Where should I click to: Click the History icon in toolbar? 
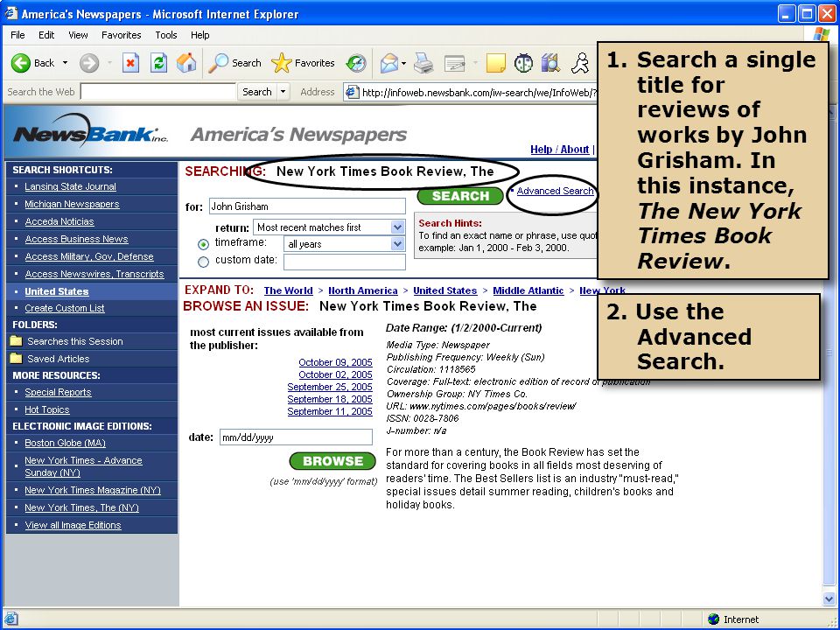click(356, 63)
